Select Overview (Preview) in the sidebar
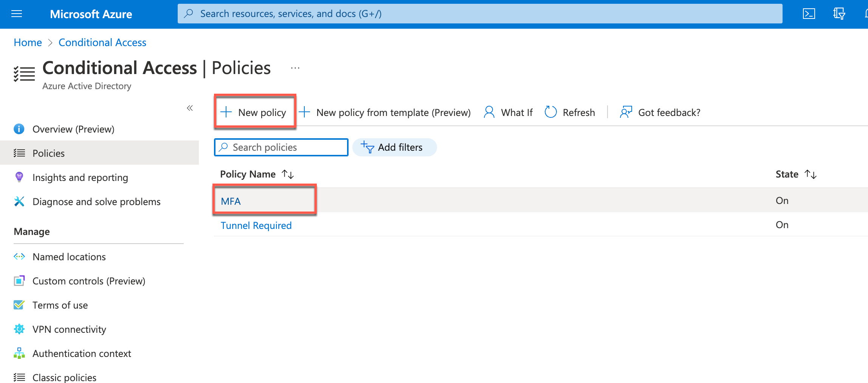 pos(74,129)
